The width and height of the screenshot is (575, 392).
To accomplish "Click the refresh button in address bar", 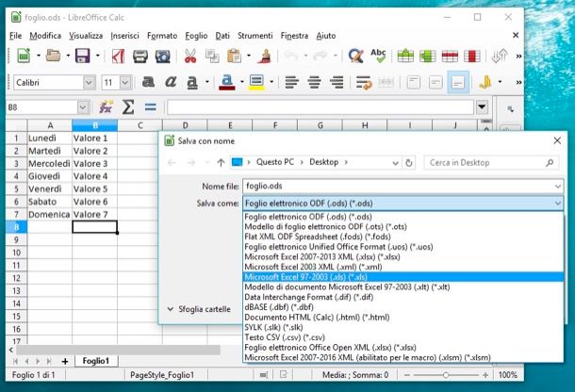I will tap(409, 163).
